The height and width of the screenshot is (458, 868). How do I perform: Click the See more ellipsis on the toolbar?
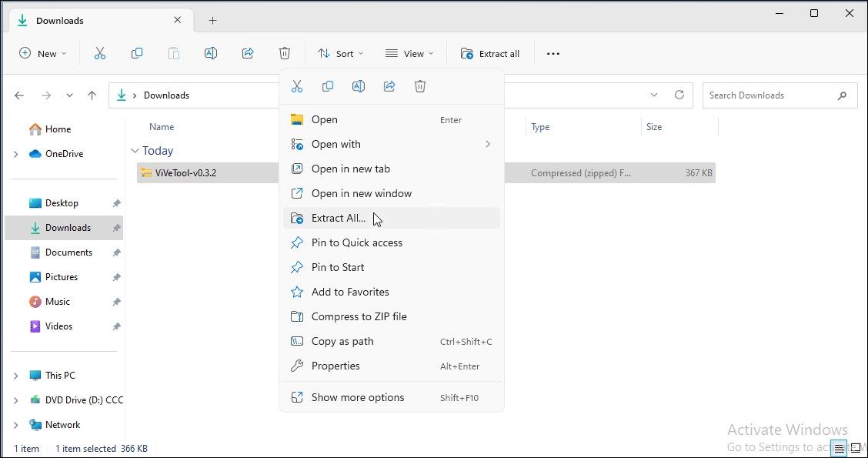tap(553, 53)
